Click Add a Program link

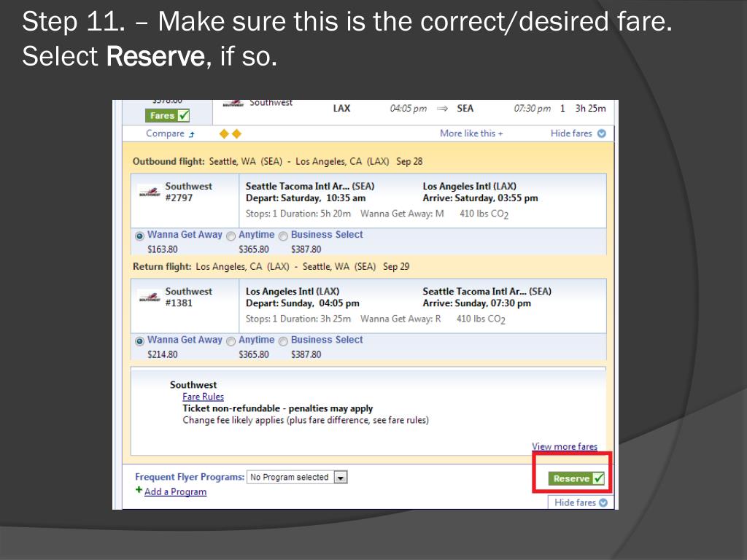coord(175,492)
